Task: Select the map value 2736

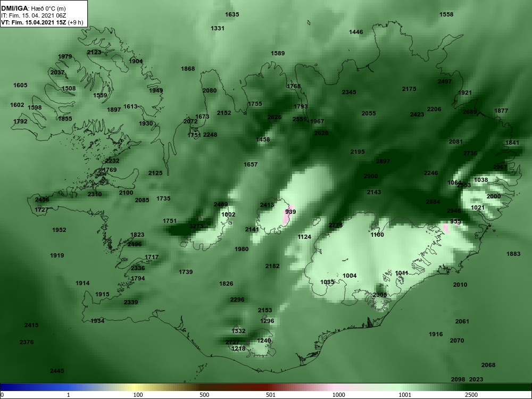Action: [x=470, y=153]
